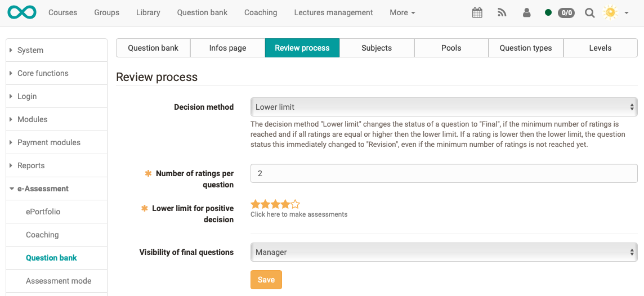Open the user profile icon
This screenshot has width=644, height=296.
(x=527, y=13)
